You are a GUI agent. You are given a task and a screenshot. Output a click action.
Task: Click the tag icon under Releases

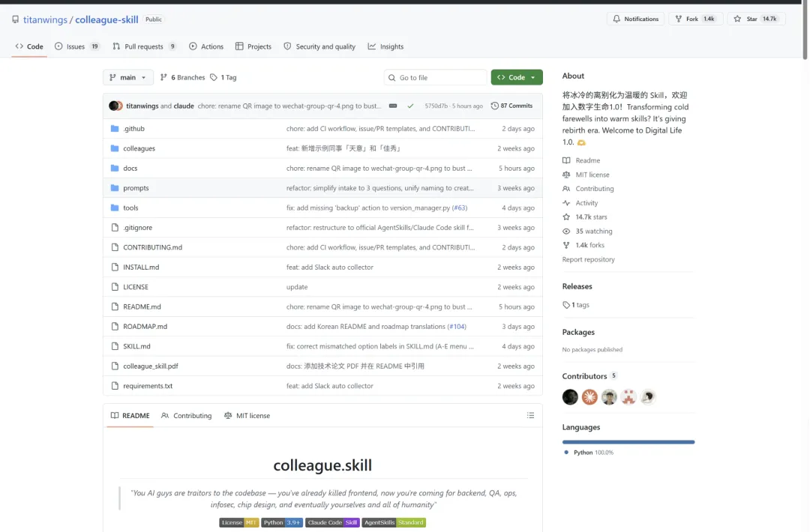coord(566,305)
